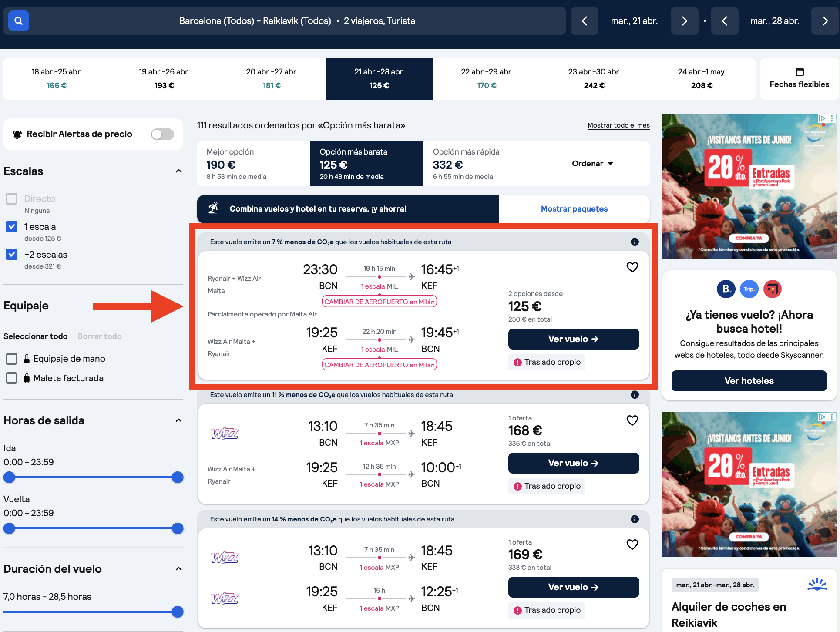Click AdChoices icon on lower advertisement
Viewport: 840px width, 632px height.
(822, 417)
